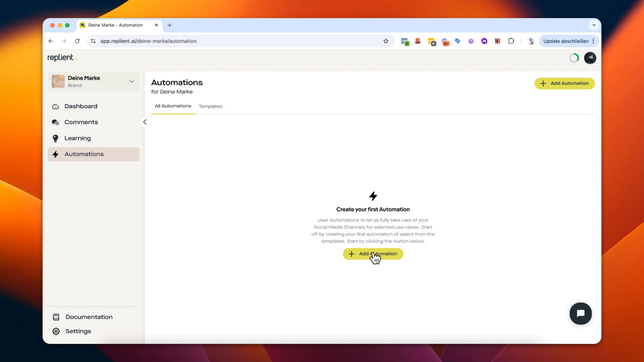Switch to the Templates tab
This screenshot has height=362, width=644.
coord(210,106)
